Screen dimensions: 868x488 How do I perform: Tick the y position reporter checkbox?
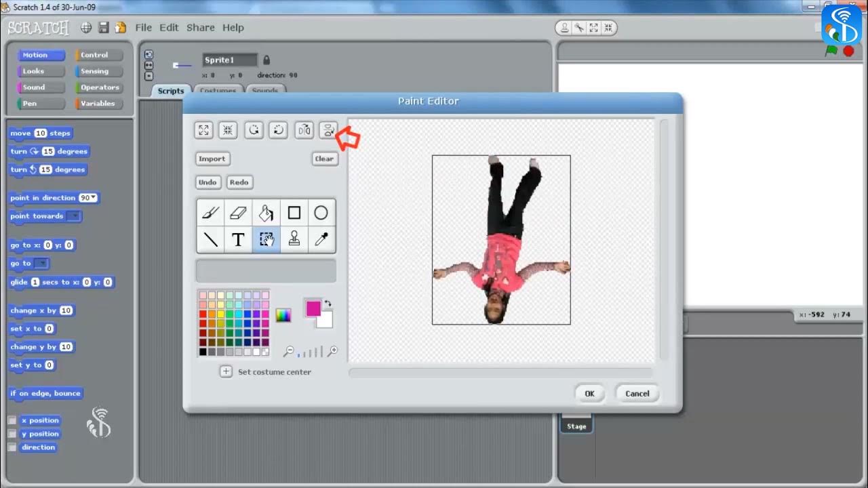tap(12, 434)
